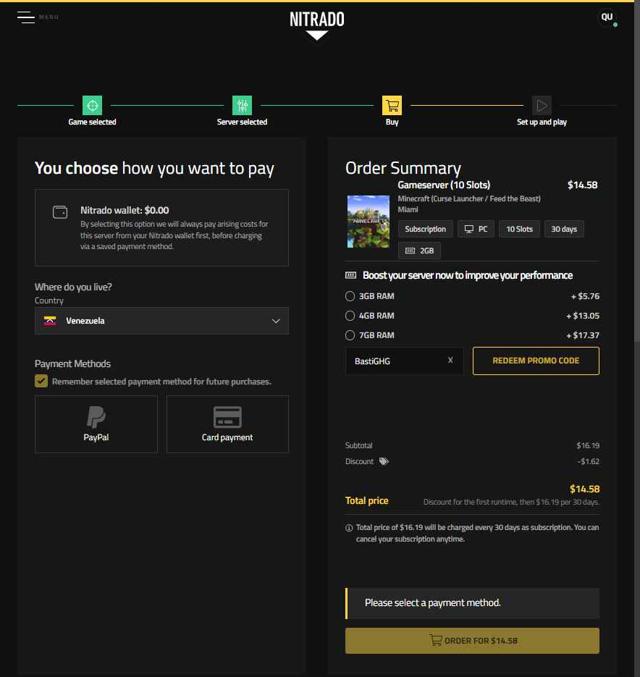Click the Server selected label

point(242,122)
